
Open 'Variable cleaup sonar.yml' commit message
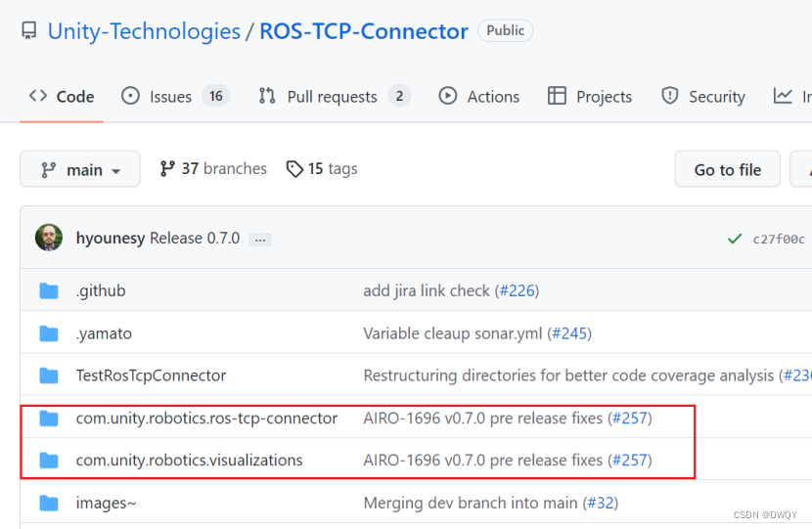coord(453,333)
